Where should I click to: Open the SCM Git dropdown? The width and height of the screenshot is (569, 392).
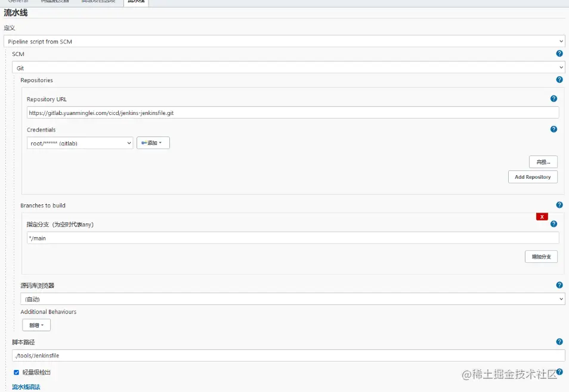(x=289, y=67)
